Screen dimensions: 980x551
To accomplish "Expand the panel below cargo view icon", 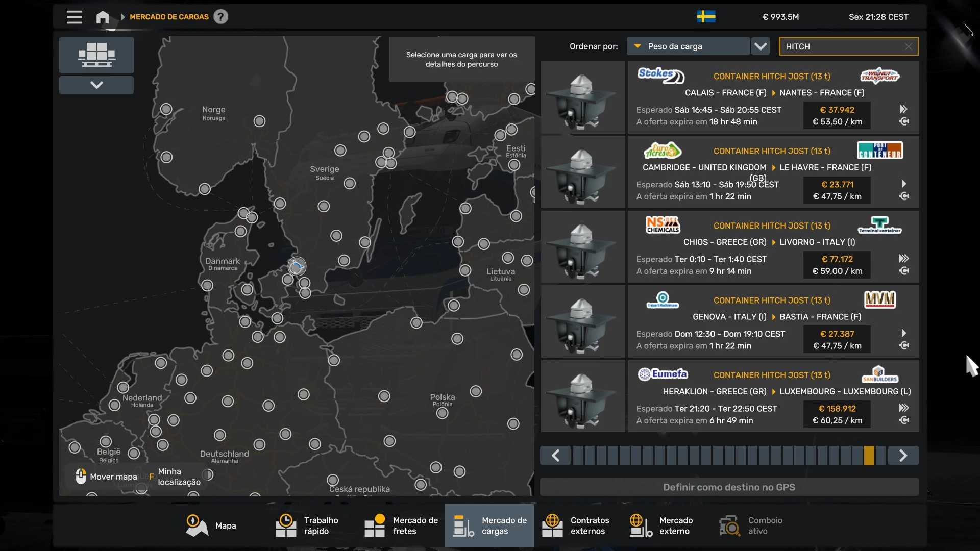I will point(96,85).
